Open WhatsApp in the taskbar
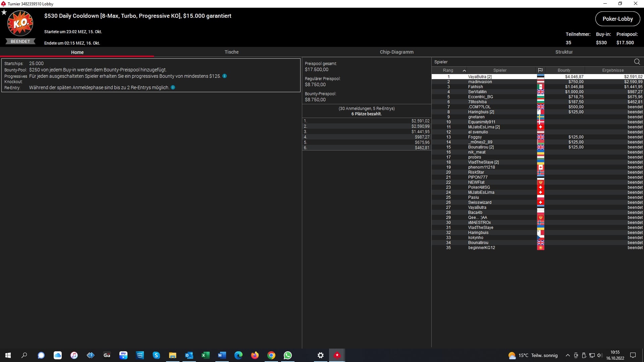This screenshot has height=362, width=644. (x=287, y=355)
